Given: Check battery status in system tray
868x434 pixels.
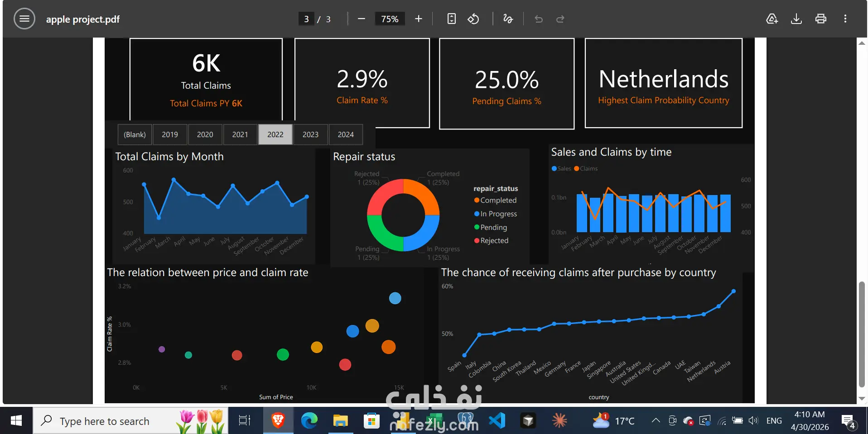Looking at the screenshot, I should point(738,421).
